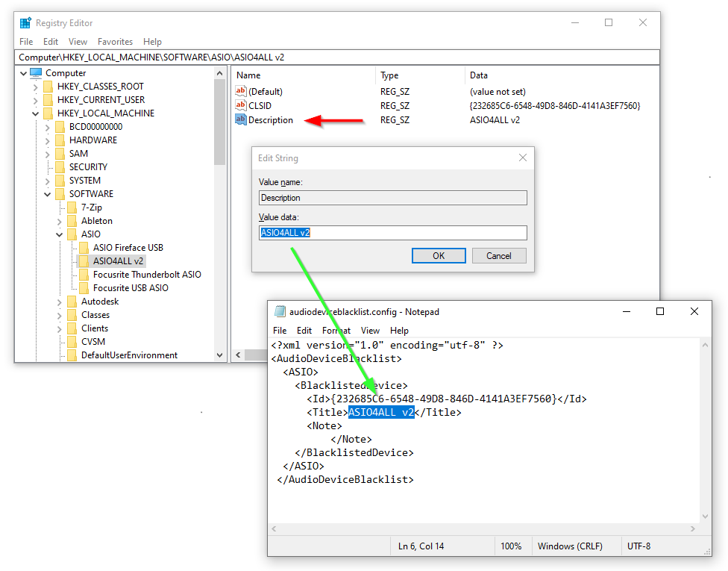Click the Notepad document icon in title bar
The width and height of the screenshot is (728, 571).
280,311
